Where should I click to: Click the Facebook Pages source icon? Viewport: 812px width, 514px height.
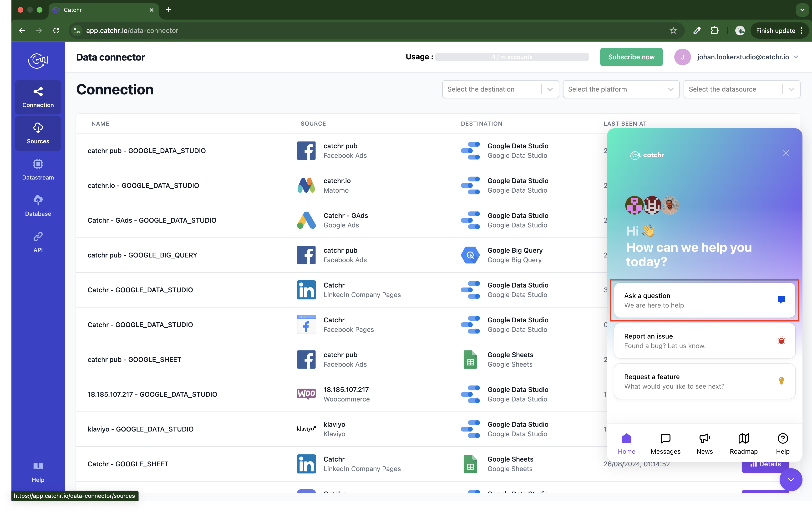(306, 324)
